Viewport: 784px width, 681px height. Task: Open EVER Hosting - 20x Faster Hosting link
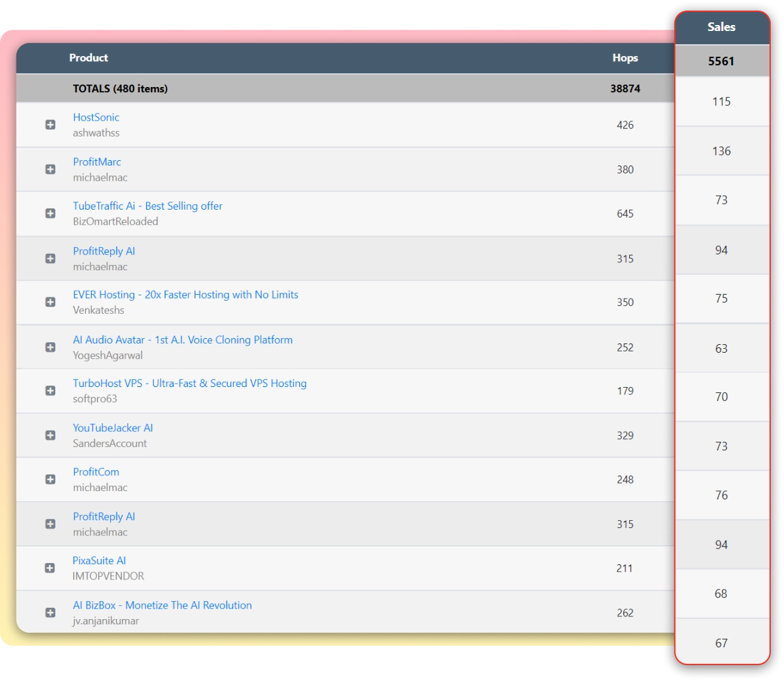186,295
